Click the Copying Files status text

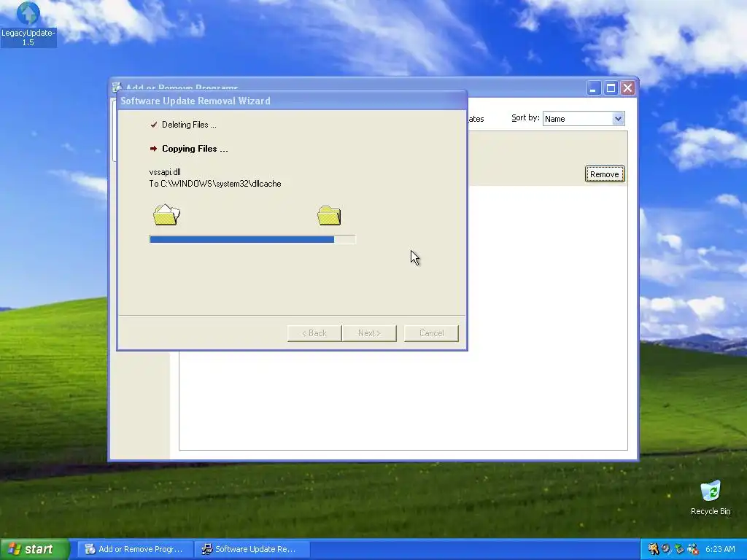click(195, 149)
